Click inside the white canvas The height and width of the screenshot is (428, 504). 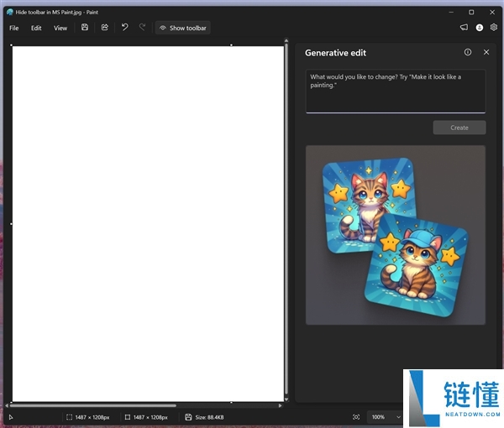point(148,223)
